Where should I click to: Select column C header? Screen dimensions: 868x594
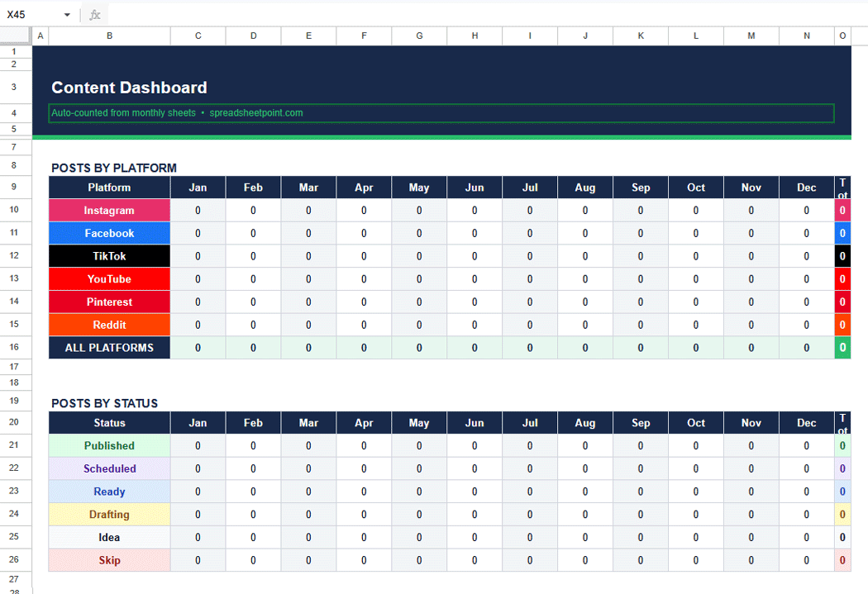[x=198, y=36]
